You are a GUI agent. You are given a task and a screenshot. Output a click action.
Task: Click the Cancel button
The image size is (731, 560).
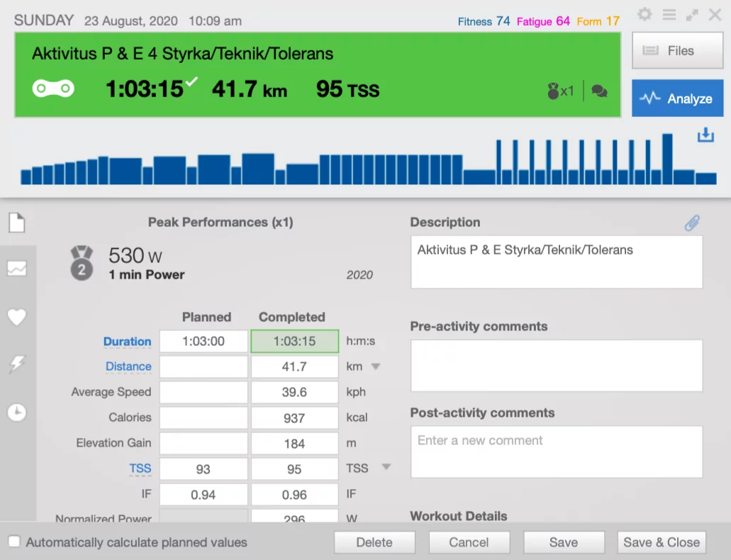(x=469, y=542)
